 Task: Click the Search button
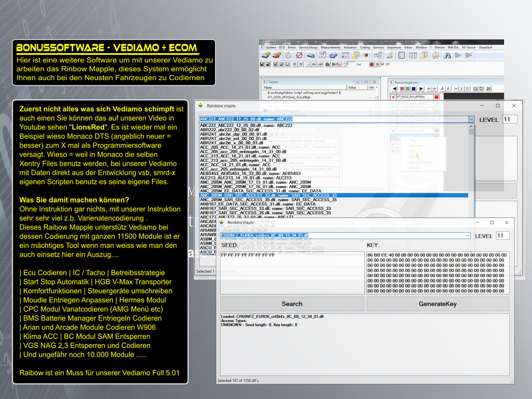[x=292, y=304]
